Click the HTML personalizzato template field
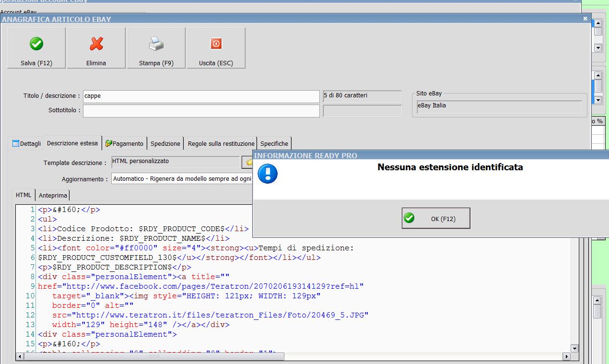 [x=175, y=162]
